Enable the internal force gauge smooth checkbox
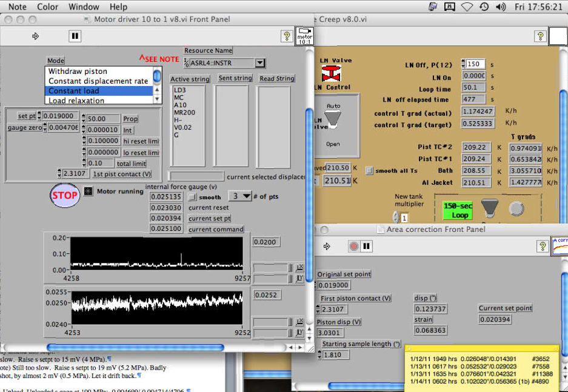Viewport: 568px width, 392px height. [x=192, y=197]
